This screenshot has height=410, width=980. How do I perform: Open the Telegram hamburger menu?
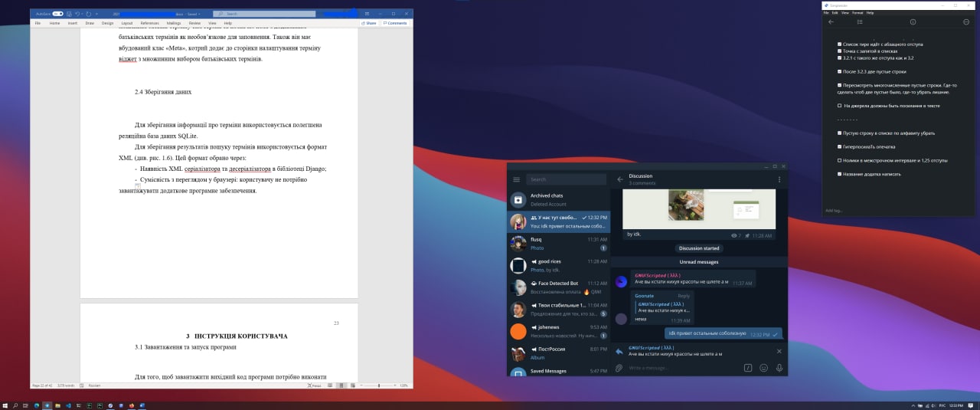(x=517, y=179)
